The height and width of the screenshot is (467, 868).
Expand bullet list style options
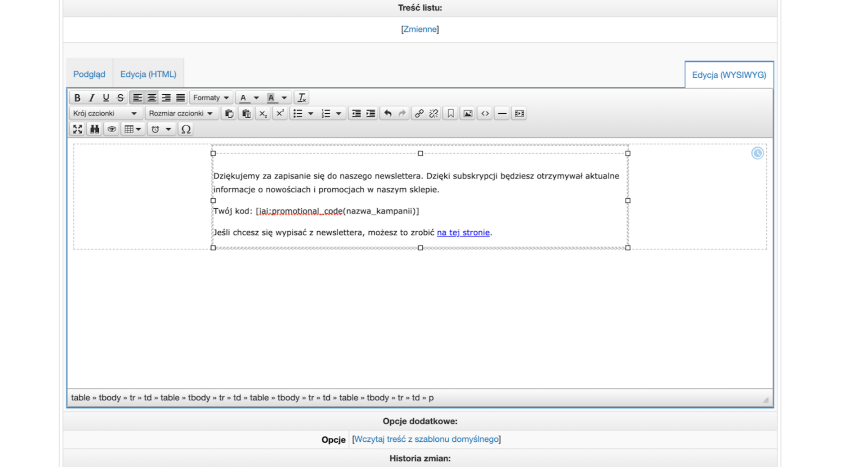click(311, 113)
